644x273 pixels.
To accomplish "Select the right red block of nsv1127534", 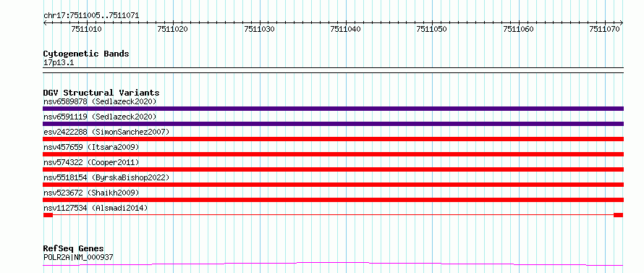I will coord(619,215).
